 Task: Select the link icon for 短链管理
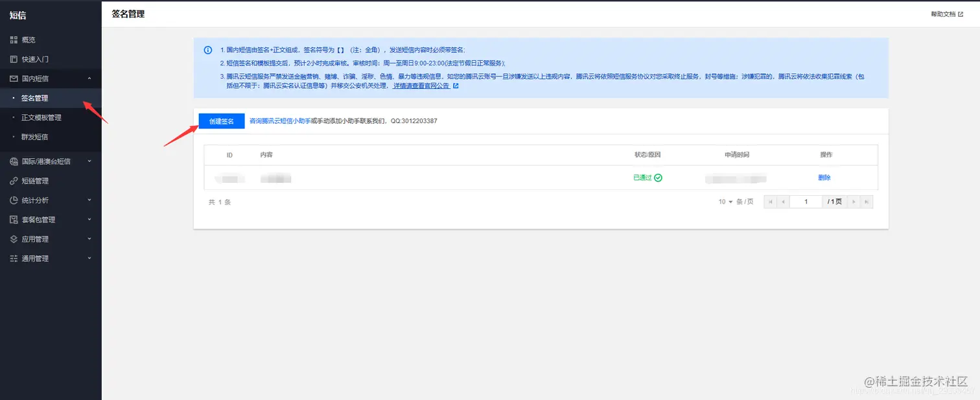click(x=14, y=181)
